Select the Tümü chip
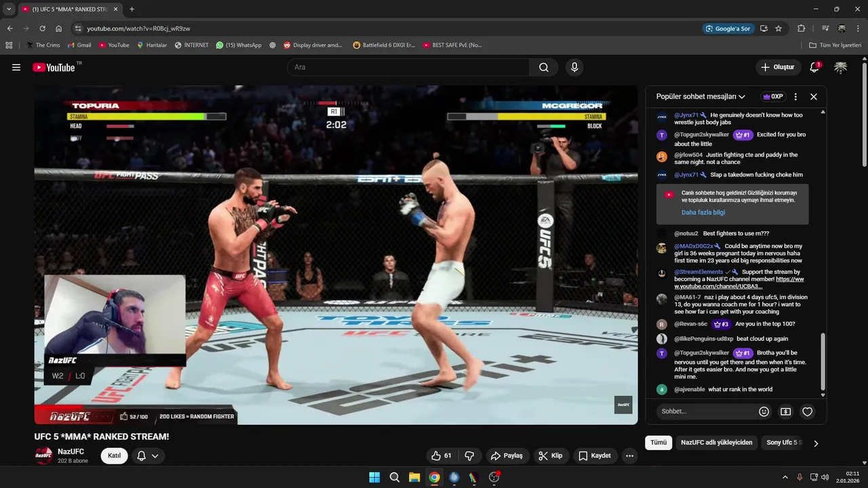This screenshot has width=868, height=488. 658,443
